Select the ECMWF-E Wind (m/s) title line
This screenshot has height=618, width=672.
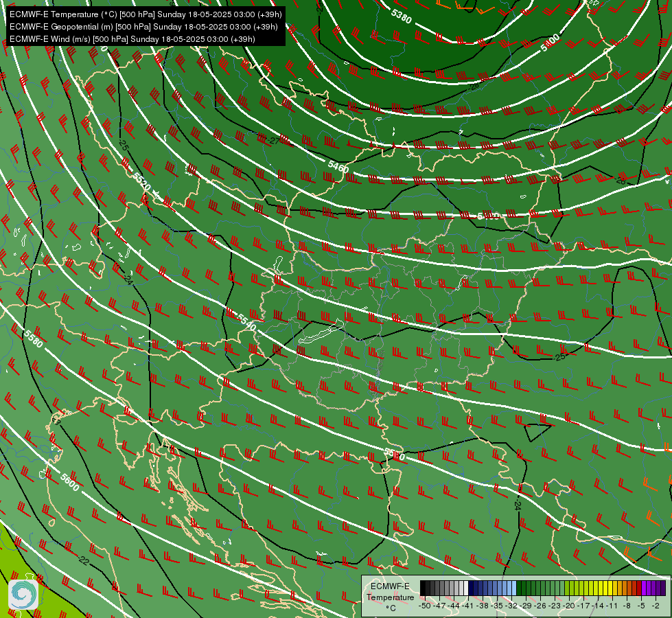[132, 39]
